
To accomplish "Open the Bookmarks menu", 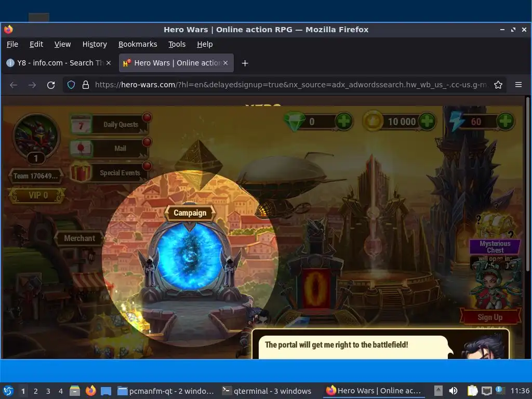I will click(138, 44).
